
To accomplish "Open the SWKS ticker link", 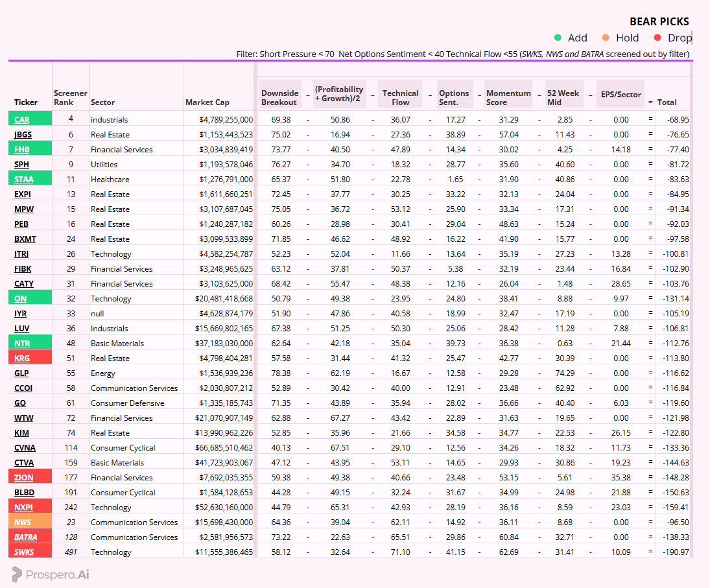I will coord(24,553).
